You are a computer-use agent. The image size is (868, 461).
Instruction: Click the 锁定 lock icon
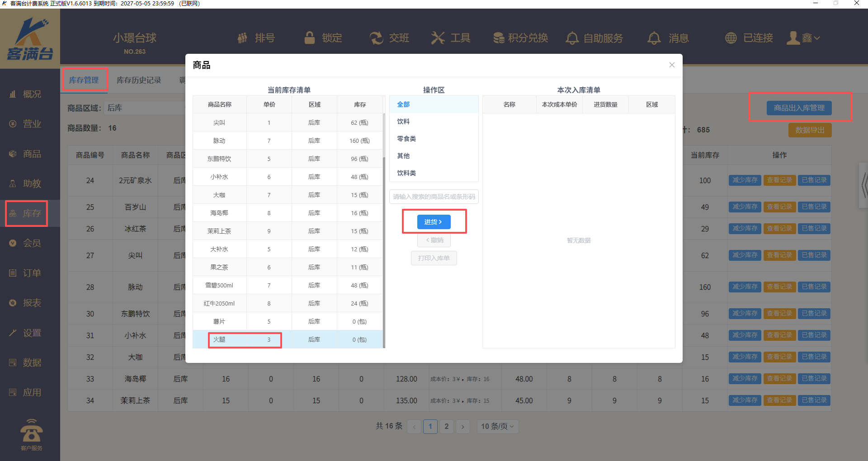click(310, 38)
